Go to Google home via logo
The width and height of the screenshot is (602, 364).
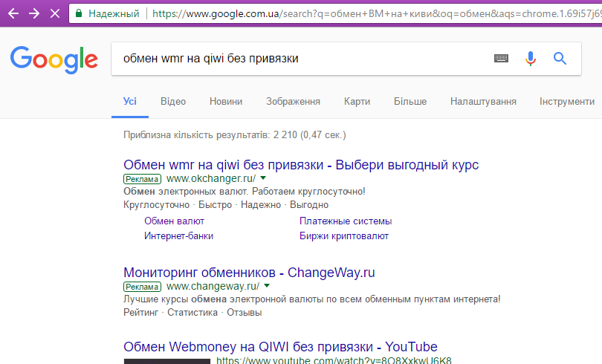coord(54,59)
